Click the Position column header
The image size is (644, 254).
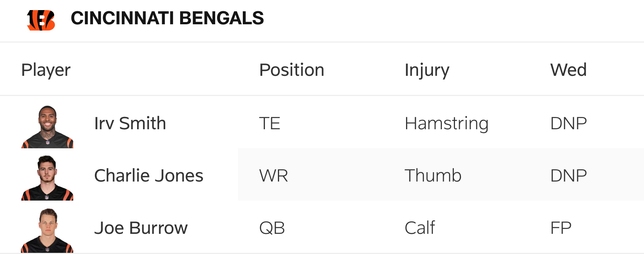click(291, 70)
